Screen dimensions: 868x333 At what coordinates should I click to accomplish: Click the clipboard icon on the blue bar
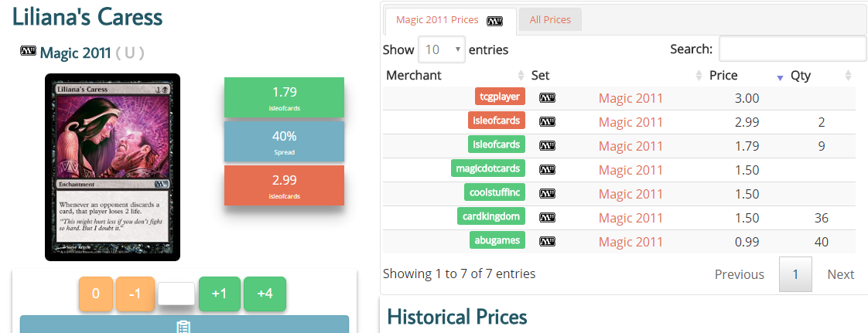pos(183,326)
